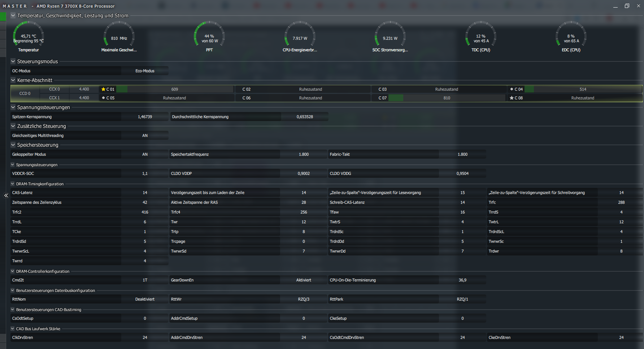Collapse the Speichersteuerung section

tap(13, 145)
